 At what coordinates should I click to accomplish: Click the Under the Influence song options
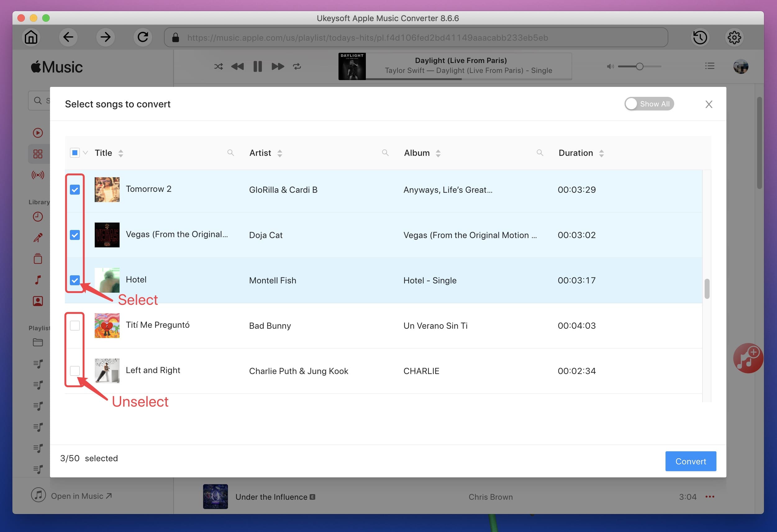coord(710,497)
